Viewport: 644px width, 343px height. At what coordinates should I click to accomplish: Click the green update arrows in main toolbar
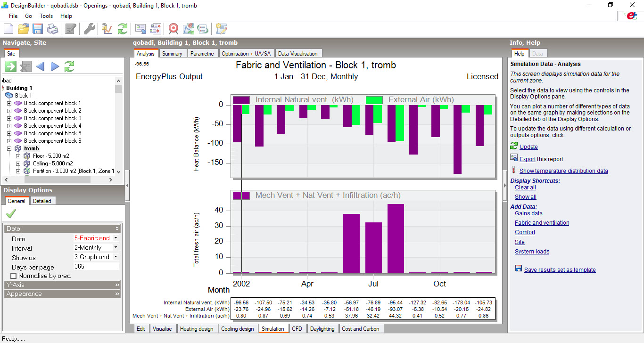coord(123,29)
